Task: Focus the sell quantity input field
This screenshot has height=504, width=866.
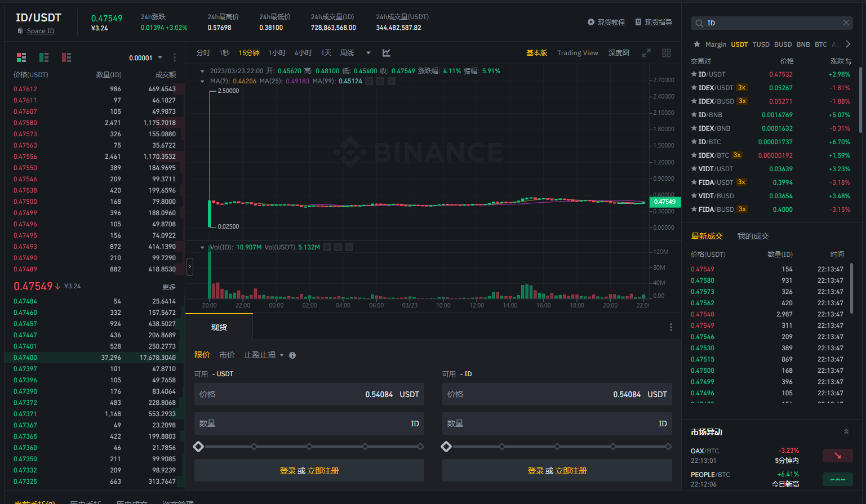Action: pyautogui.click(x=557, y=423)
